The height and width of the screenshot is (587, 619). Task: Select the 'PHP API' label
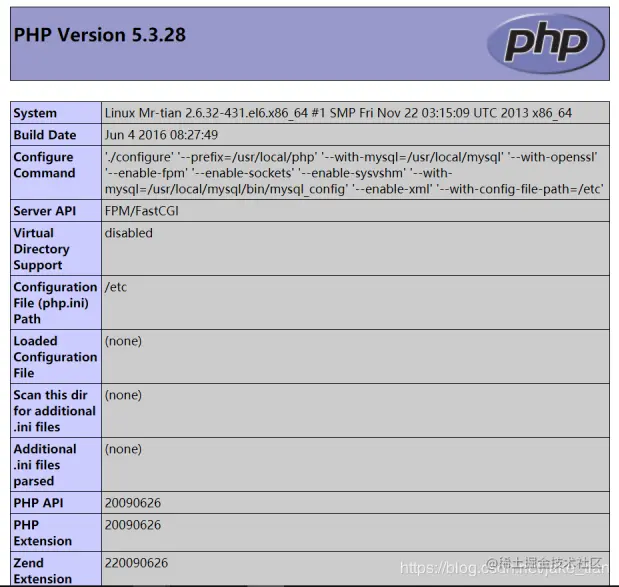[38, 503]
